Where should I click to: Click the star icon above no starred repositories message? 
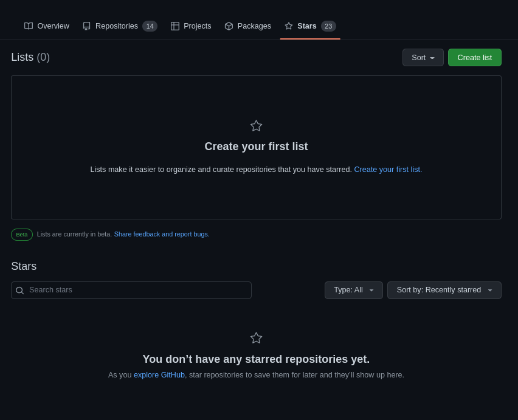pyautogui.click(x=257, y=338)
